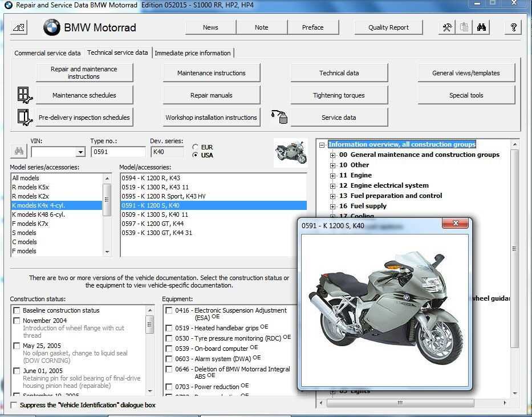This screenshot has width=532, height=417.
Task: Select 0594 - K 1200 R, K43
Action: (x=214, y=178)
